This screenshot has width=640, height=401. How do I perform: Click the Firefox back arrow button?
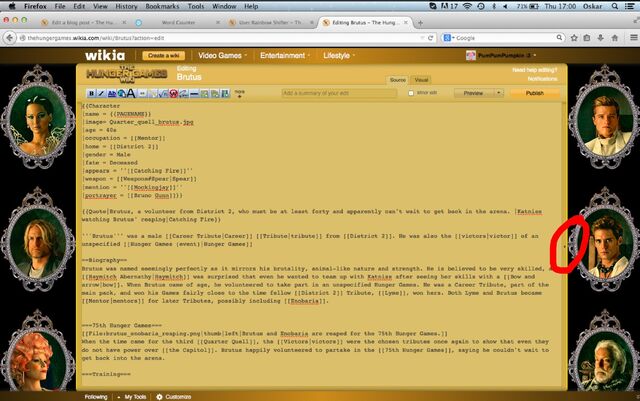click(x=9, y=38)
